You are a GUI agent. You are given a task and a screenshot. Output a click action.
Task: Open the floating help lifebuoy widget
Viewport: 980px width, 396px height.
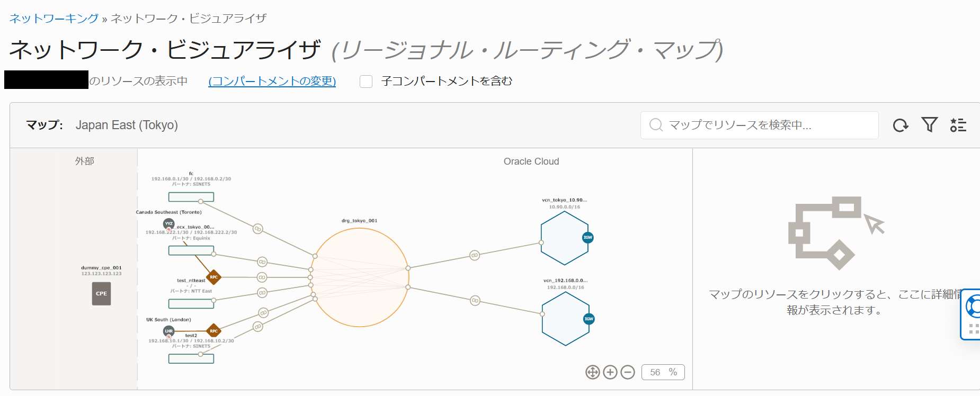coord(973,306)
